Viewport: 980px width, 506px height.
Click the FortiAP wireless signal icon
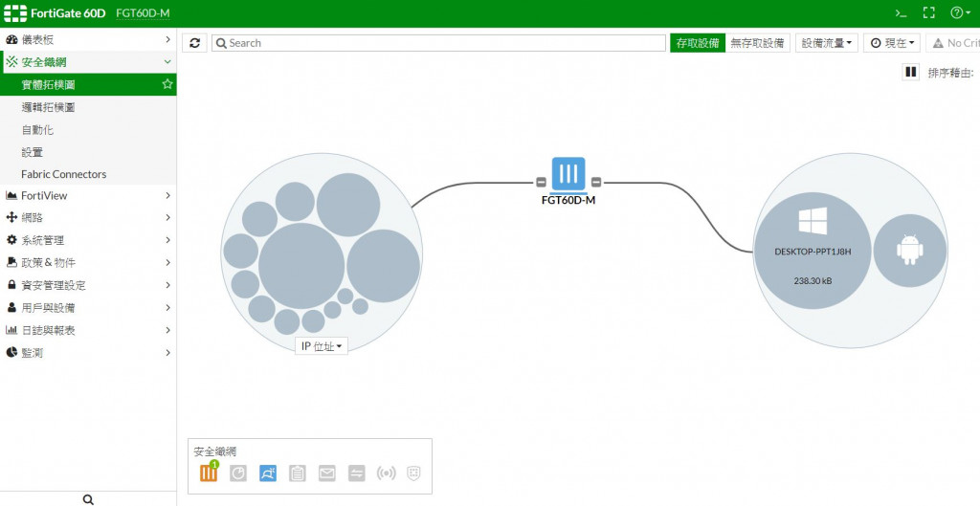tap(387, 473)
